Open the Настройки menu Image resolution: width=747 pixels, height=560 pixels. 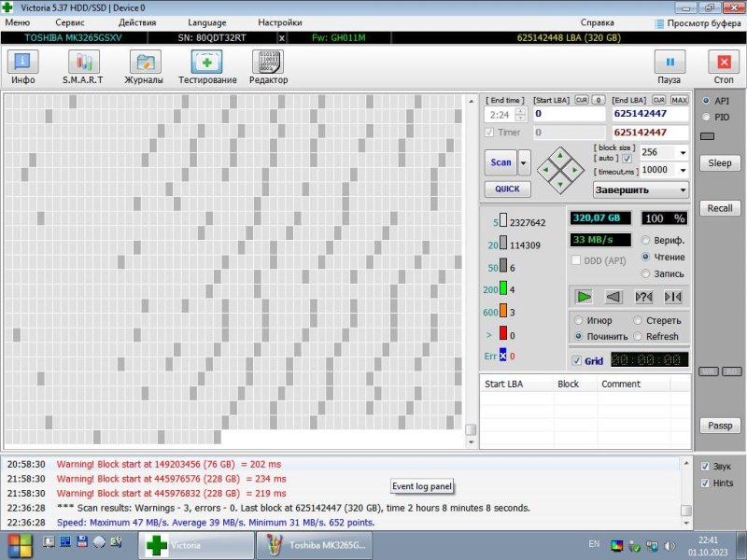279,21
